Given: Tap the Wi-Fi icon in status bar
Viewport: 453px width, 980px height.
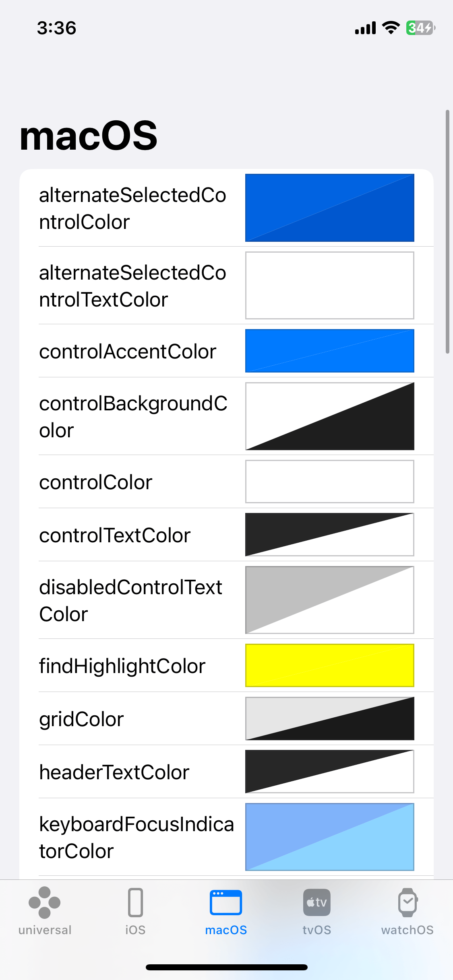Looking at the screenshot, I should (389, 27).
